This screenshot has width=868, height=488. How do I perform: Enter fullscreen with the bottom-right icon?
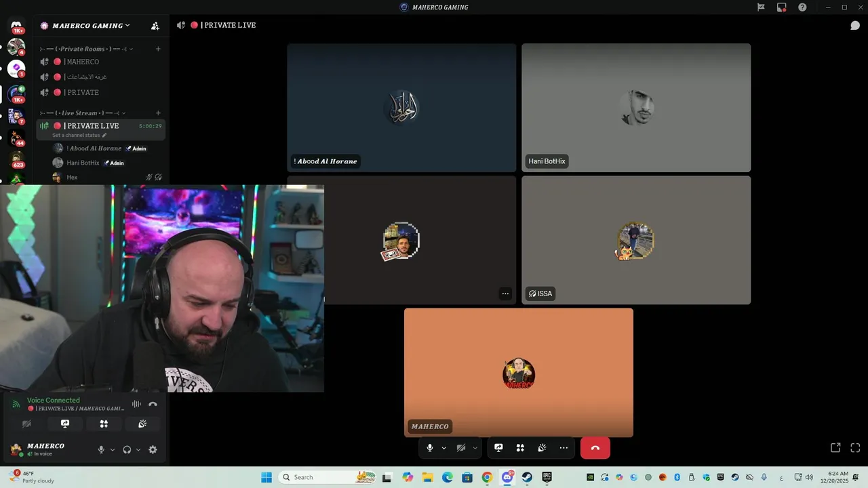coord(855,448)
